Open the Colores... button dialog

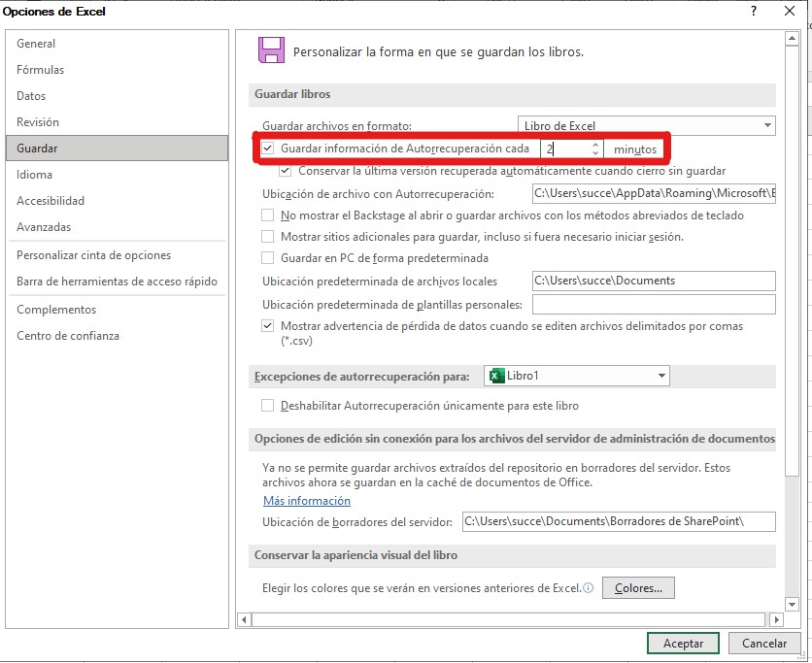(x=638, y=587)
